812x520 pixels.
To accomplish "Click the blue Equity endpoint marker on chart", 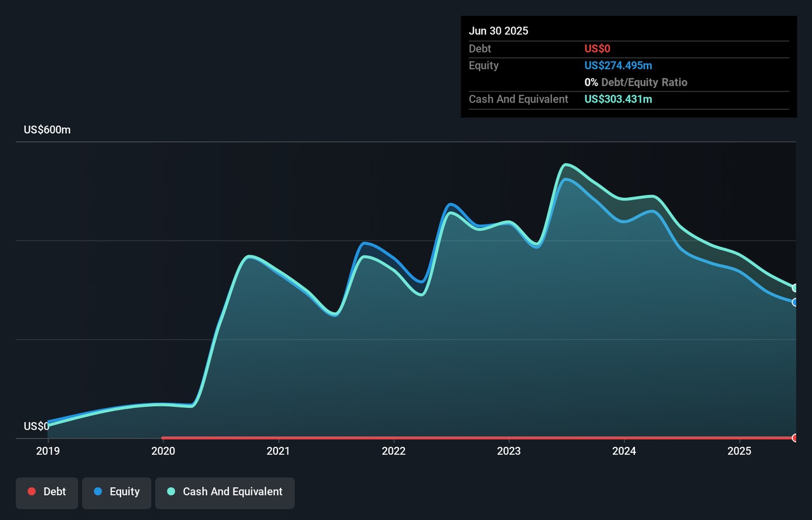I will tap(795, 303).
